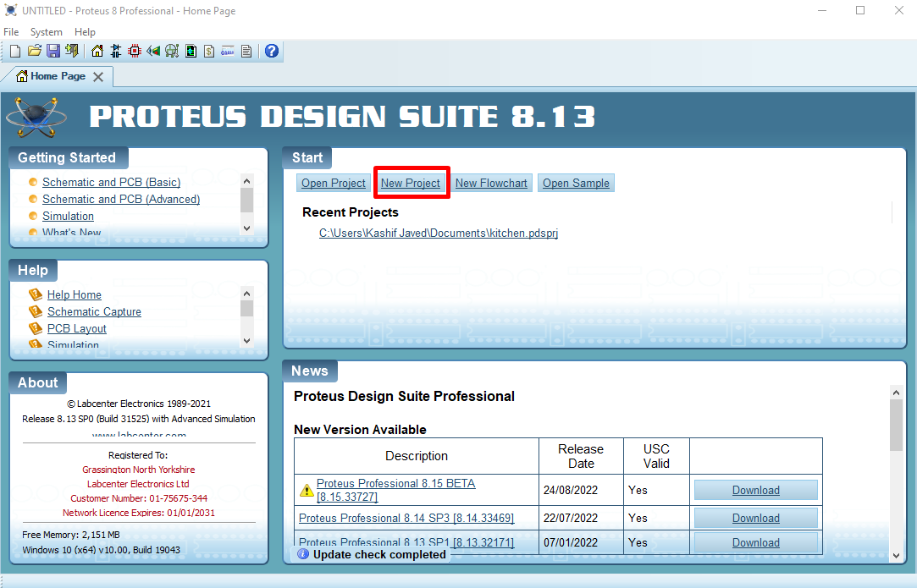Click the Recent Projects heading
Viewport: 917px width, 588px height.
351,212
